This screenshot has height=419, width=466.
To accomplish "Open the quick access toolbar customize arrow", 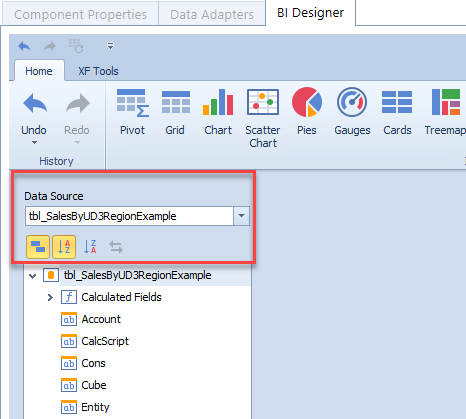I will click(x=110, y=46).
